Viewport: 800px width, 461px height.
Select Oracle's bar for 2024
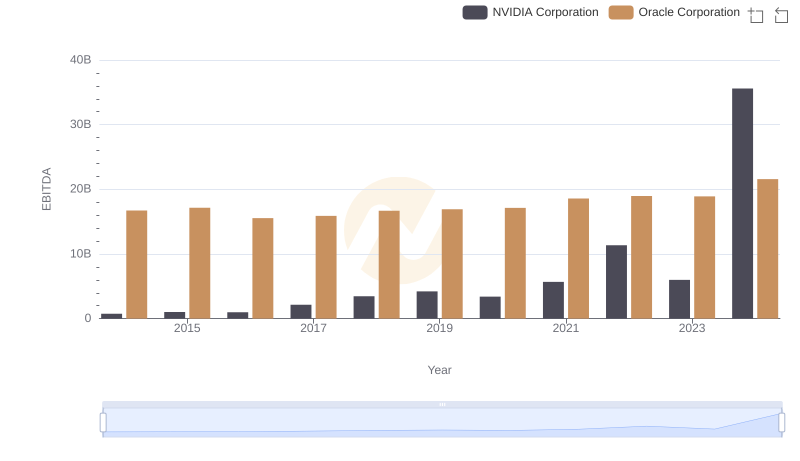[767, 249]
